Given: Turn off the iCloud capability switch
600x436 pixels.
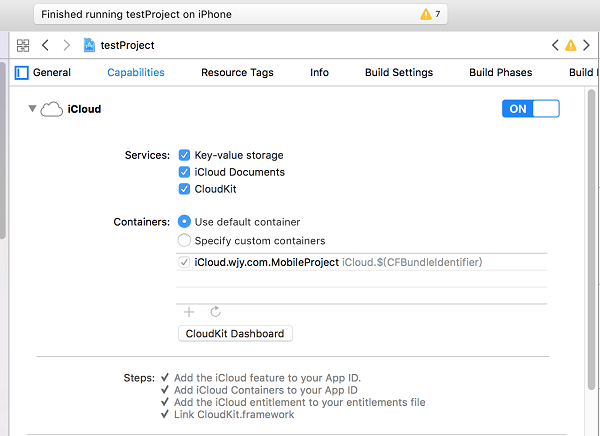Looking at the screenshot, I should pyautogui.click(x=530, y=109).
